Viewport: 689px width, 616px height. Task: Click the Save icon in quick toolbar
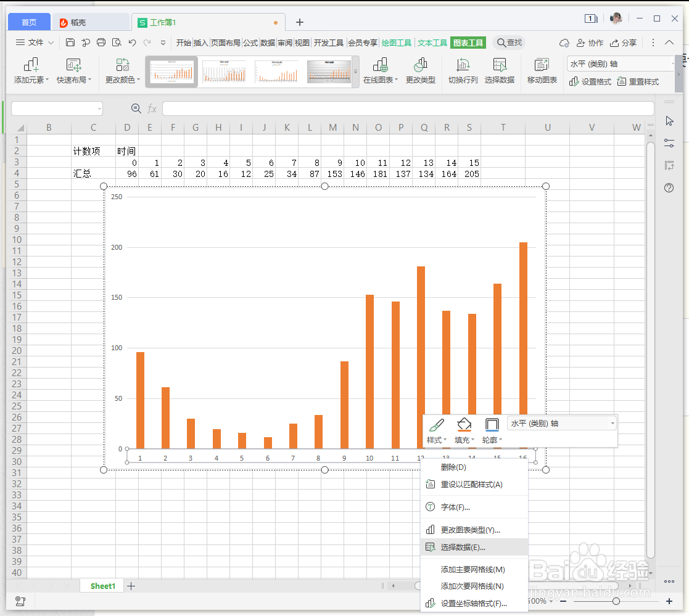(70, 42)
